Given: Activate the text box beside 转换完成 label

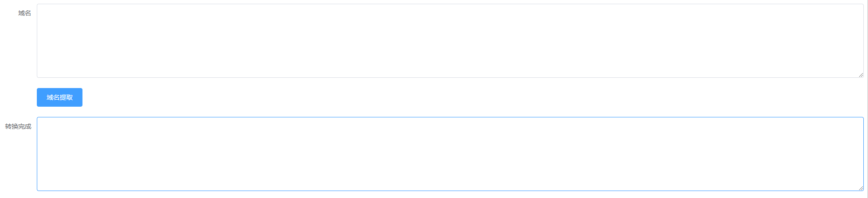Looking at the screenshot, I should [450, 154].
